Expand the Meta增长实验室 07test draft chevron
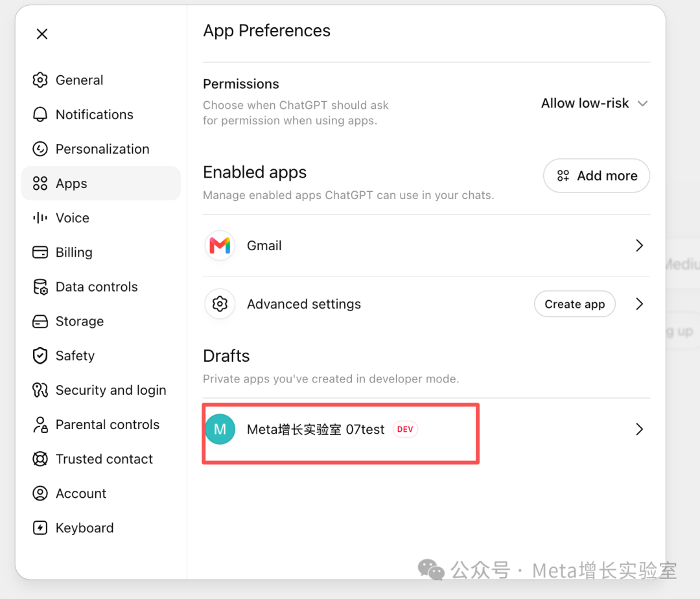700x599 pixels. point(639,429)
